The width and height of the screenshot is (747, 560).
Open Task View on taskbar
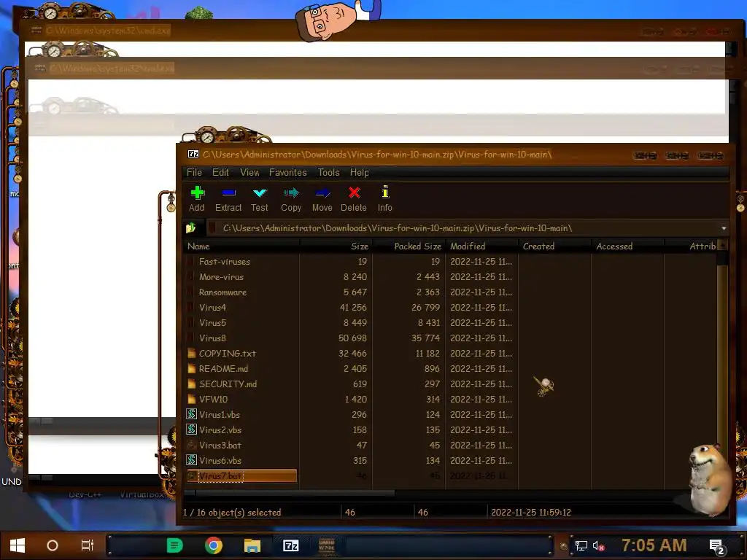pos(88,545)
